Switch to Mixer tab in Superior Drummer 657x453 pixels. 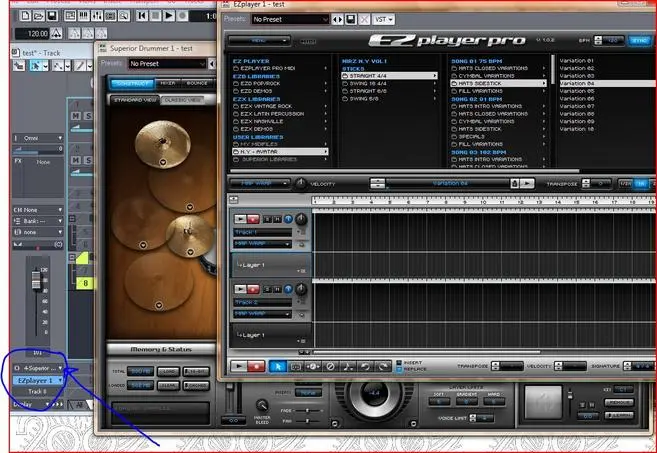click(168, 84)
